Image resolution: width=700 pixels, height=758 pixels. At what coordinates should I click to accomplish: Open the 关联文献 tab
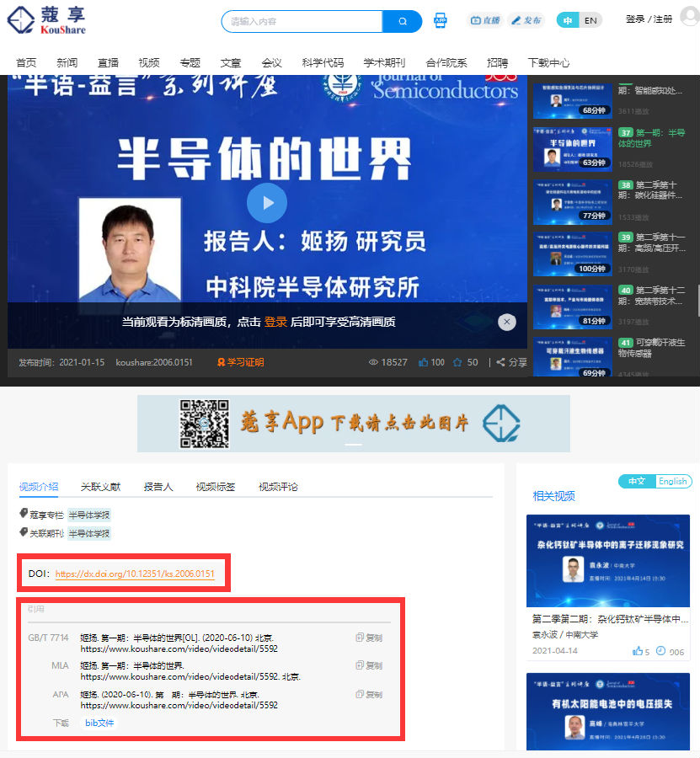pyautogui.click(x=100, y=487)
